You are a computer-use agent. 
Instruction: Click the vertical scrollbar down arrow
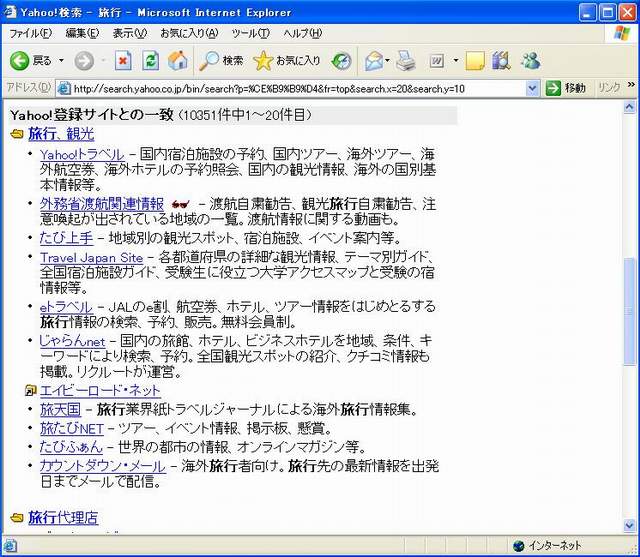(x=629, y=526)
